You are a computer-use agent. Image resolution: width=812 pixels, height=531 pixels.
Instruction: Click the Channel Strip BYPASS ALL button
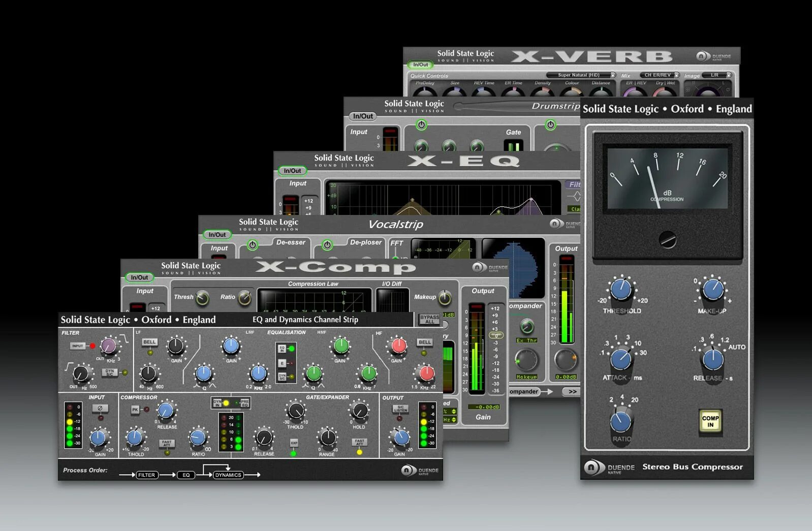[429, 319]
